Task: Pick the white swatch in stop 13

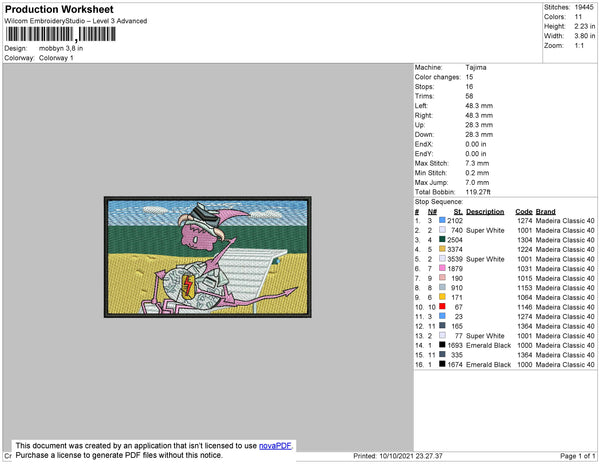Action: tap(442, 335)
